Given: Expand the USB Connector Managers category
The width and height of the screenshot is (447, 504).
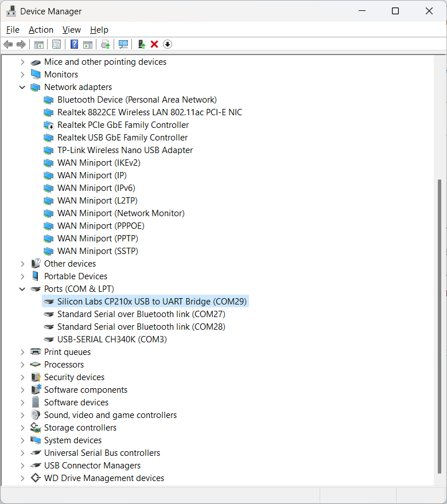Looking at the screenshot, I should click(22, 466).
